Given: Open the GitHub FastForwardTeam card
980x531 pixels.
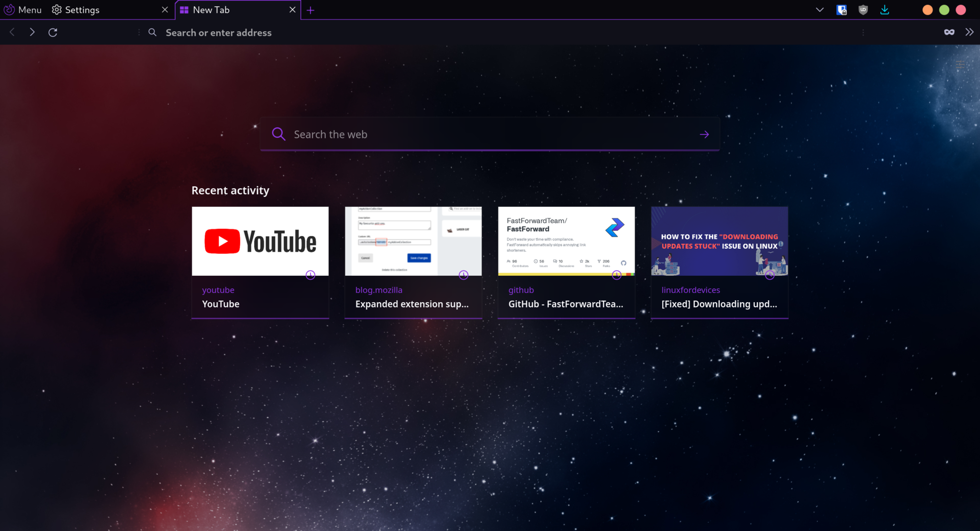Looking at the screenshot, I should (566, 241).
